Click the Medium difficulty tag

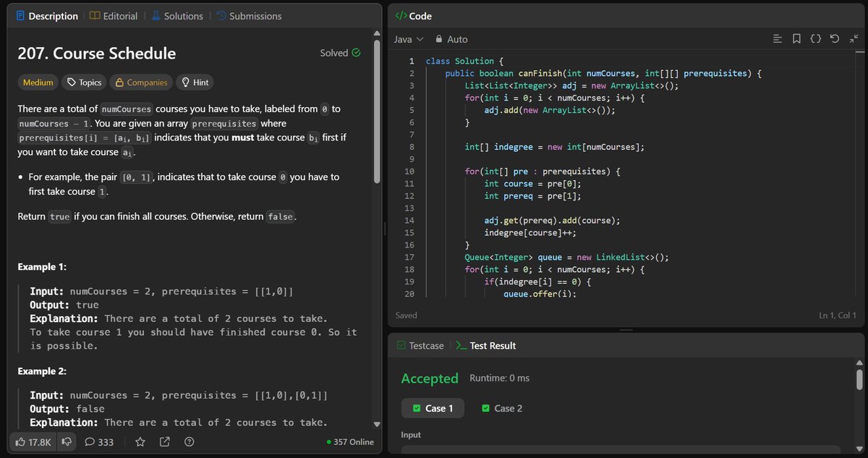[38, 82]
